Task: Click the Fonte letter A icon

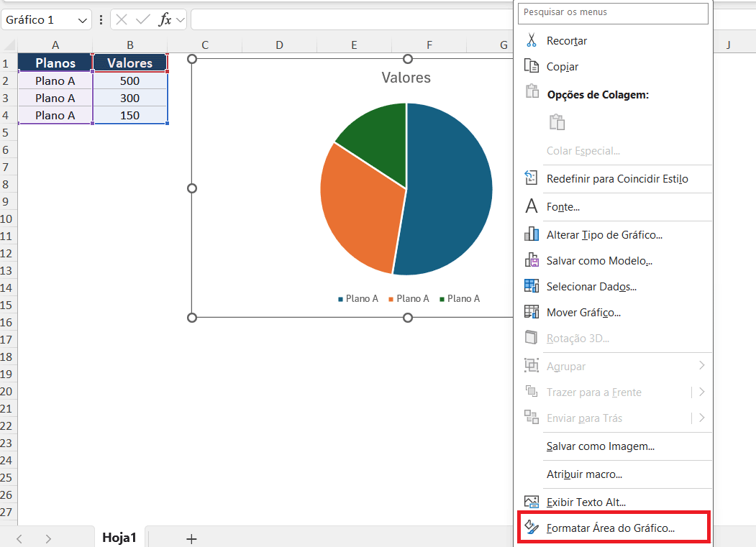Action: 532,206
